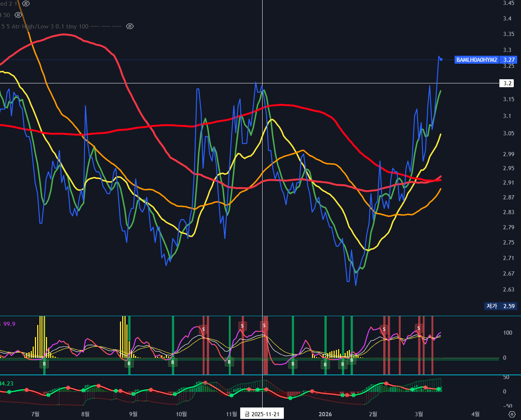The width and height of the screenshot is (521, 420).
Task: Open chart settings gear in bottom-right corner
Action: 512,414
